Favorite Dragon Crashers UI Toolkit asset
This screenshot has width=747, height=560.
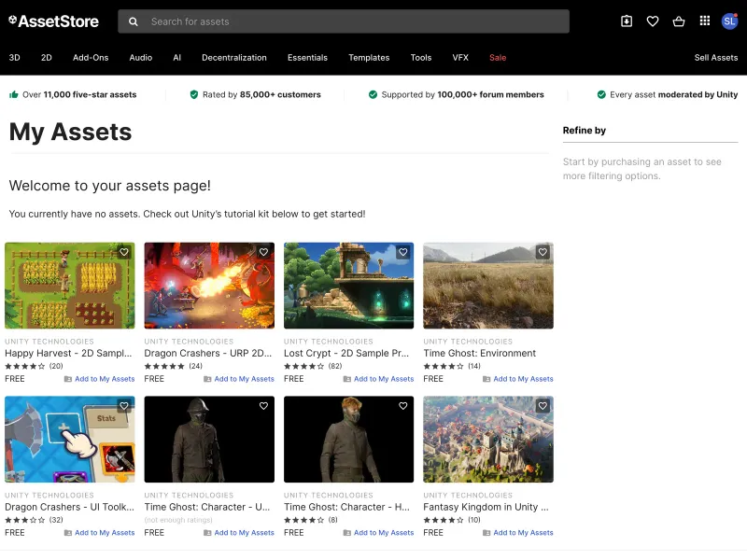(124, 406)
